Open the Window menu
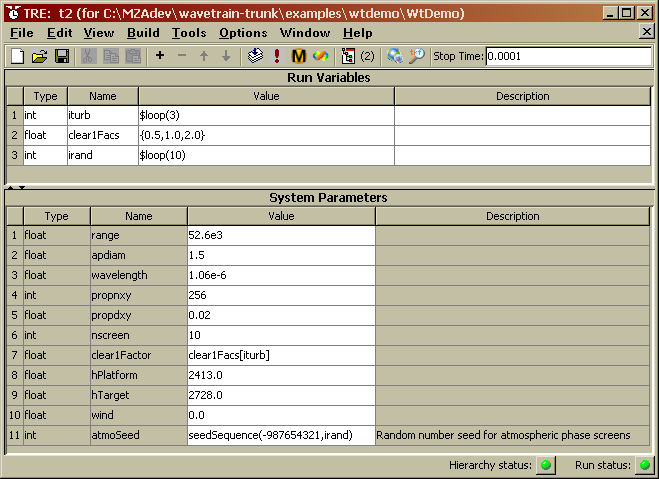659x479 pixels. pos(305,33)
